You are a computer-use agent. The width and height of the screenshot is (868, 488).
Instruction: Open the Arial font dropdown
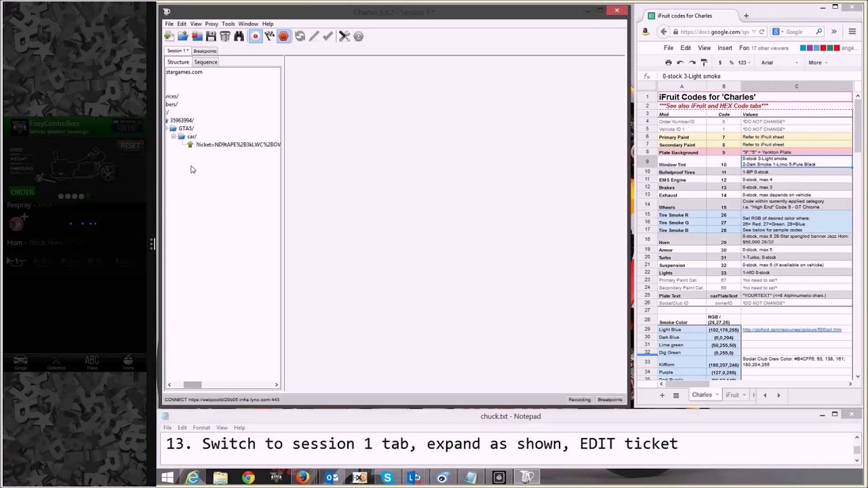[778, 62]
